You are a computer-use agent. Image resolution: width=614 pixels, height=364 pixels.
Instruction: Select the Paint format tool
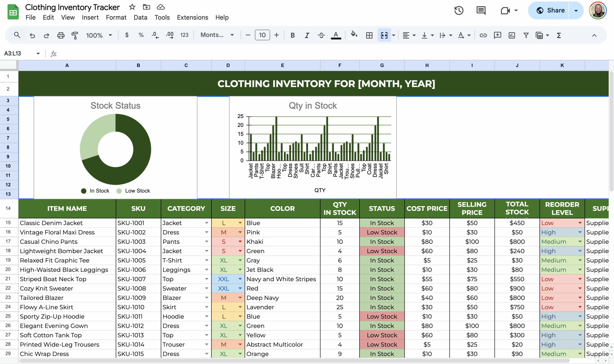[75, 35]
